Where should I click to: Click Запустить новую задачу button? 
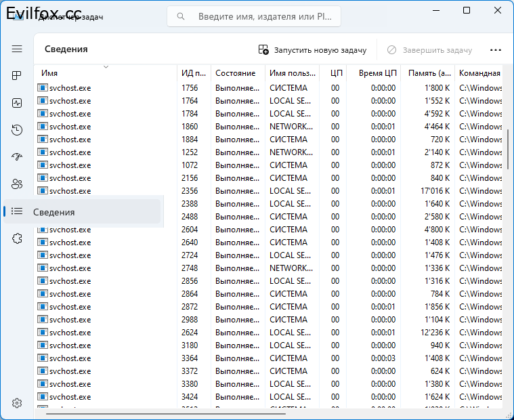pyautogui.click(x=312, y=50)
